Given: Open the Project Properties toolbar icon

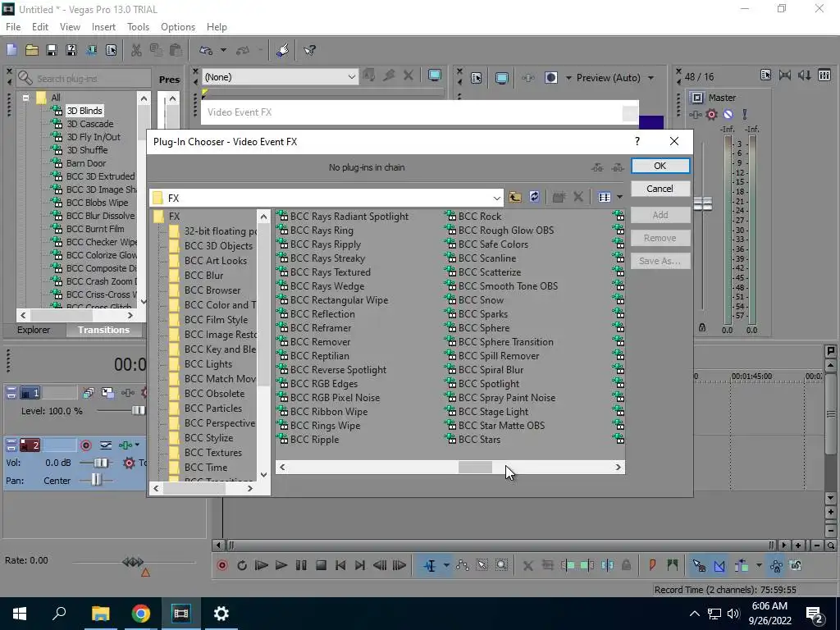Looking at the screenshot, I should click(x=111, y=50).
